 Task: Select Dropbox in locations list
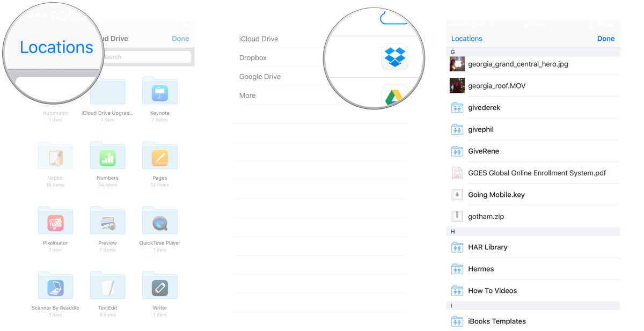pyautogui.click(x=253, y=57)
